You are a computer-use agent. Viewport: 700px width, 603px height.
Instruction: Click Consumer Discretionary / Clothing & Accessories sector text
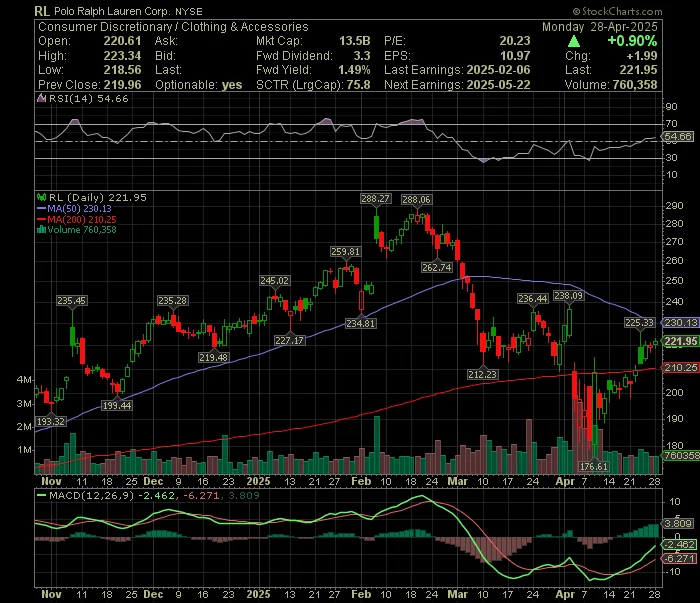pyautogui.click(x=173, y=27)
